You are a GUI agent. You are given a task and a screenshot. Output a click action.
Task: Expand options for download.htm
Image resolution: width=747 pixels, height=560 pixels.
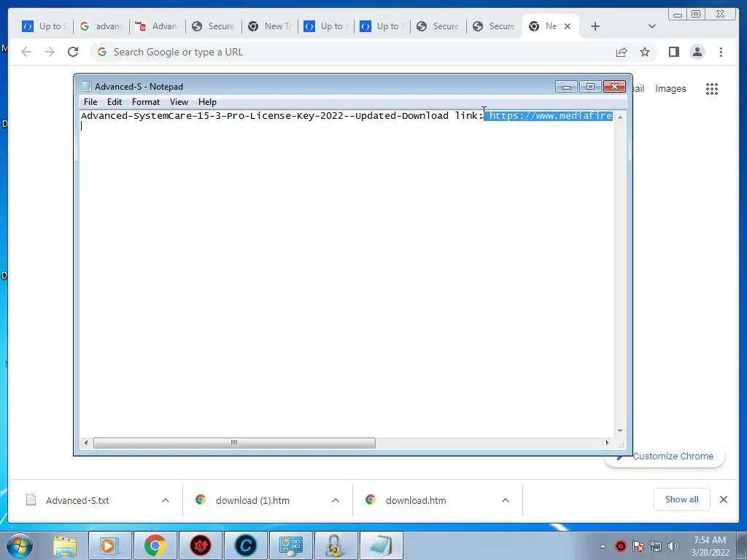pos(506,500)
